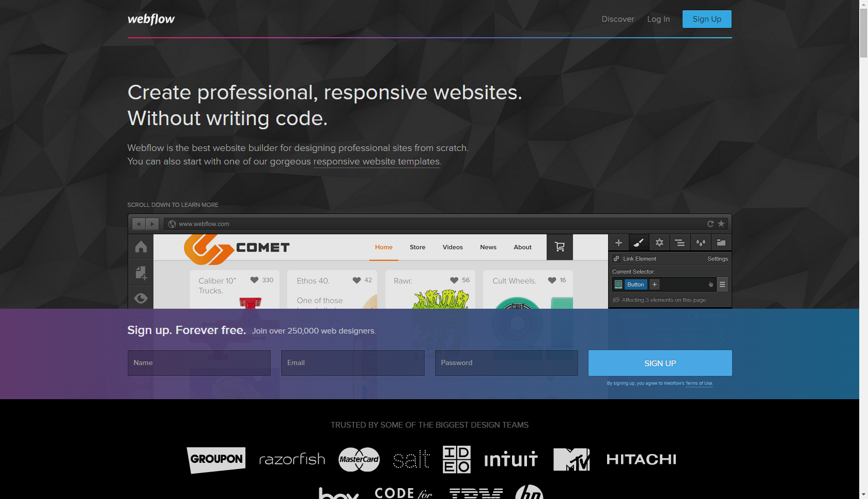Open the Discover menu link
The width and height of the screenshot is (868, 499).
click(x=618, y=19)
